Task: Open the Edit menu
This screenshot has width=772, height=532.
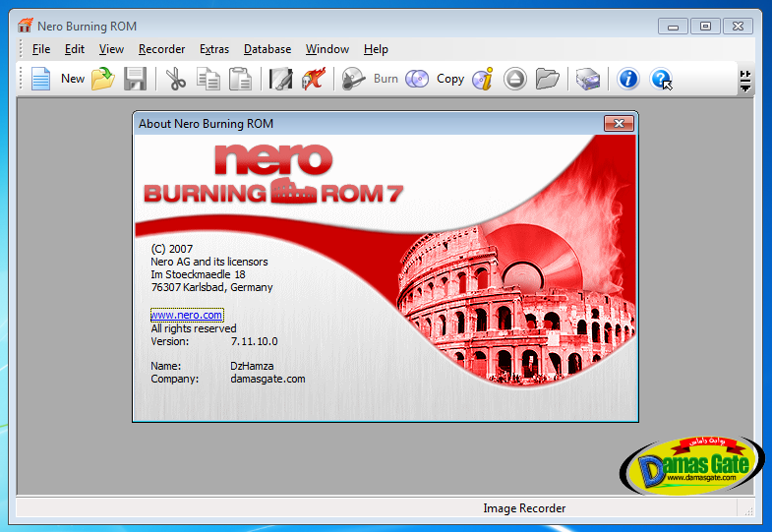Action: pos(75,49)
